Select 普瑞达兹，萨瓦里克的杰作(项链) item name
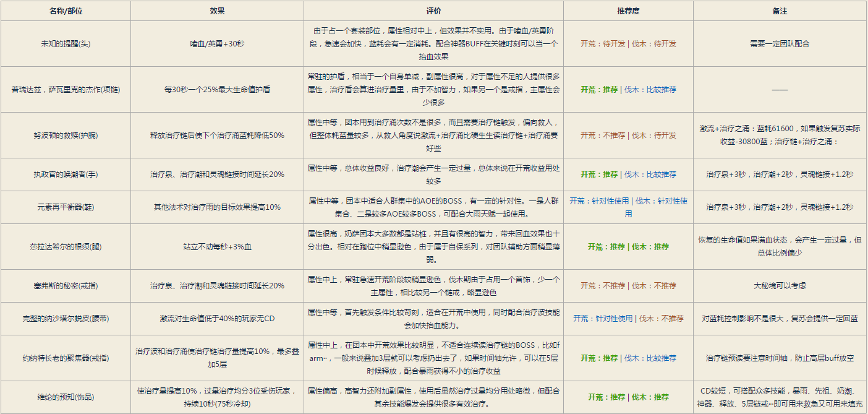Viewport: 868px width, 414px height. (66, 89)
